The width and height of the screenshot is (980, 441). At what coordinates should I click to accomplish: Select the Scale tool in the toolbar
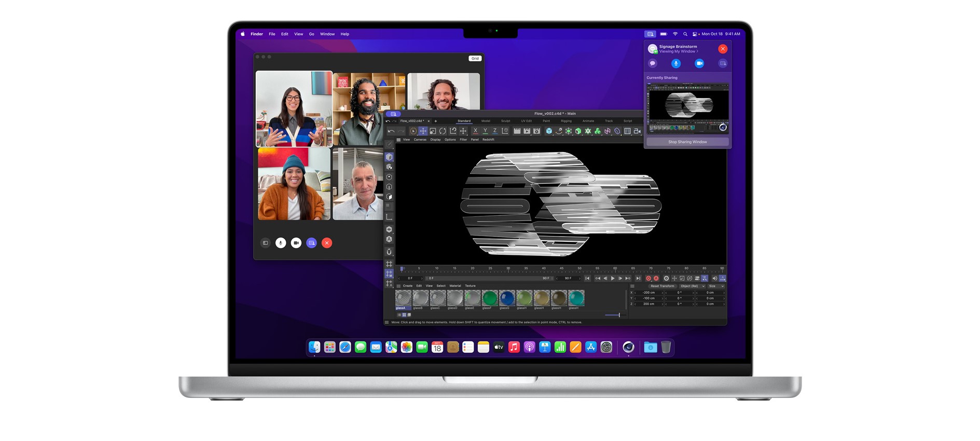pyautogui.click(x=433, y=131)
